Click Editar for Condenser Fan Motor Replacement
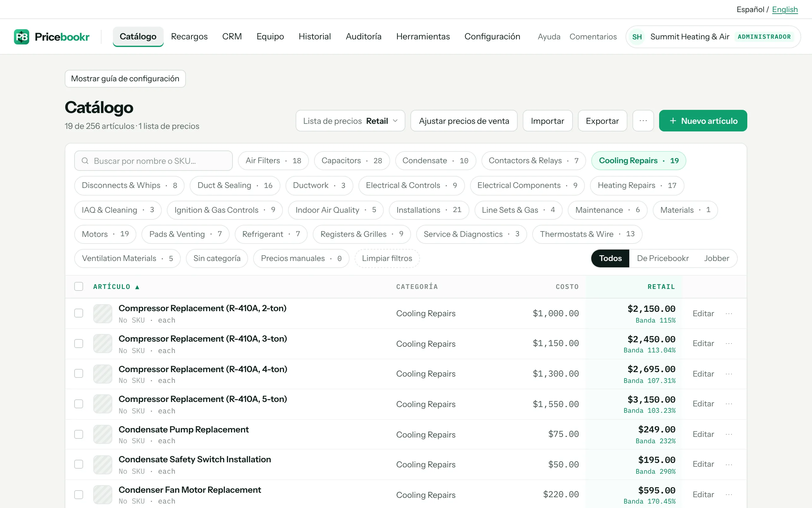The image size is (812, 508). click(703, 494)
